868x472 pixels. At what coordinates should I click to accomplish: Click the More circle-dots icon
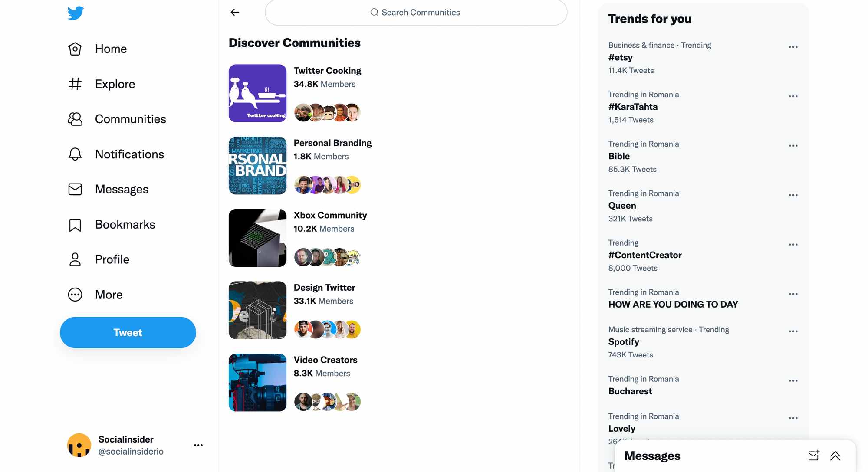pyautogui.click(x=75, y=295)
